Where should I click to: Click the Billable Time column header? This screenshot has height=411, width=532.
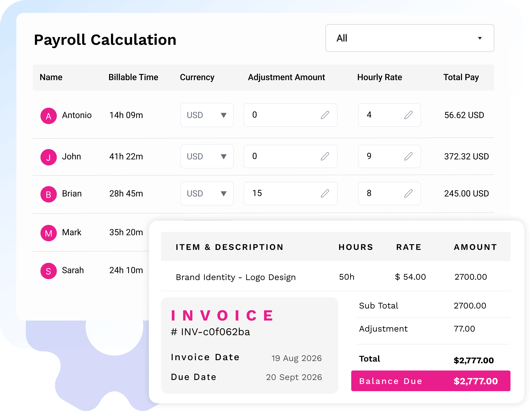133,77
